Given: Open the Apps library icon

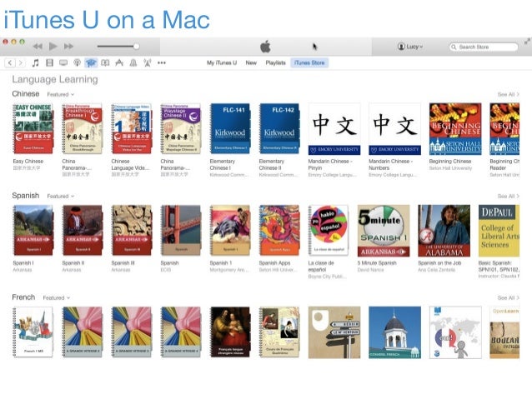Looking at the screenshot, I should [119, 62].
